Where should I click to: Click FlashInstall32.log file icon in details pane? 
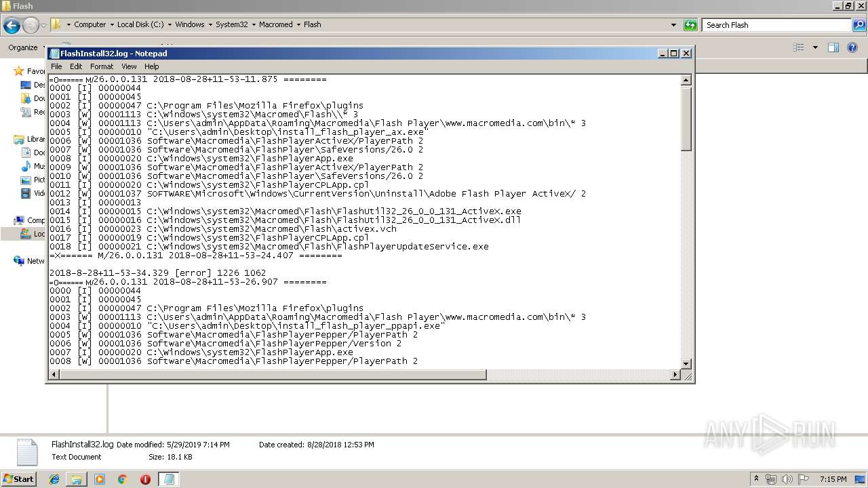[x=27, y=452]
